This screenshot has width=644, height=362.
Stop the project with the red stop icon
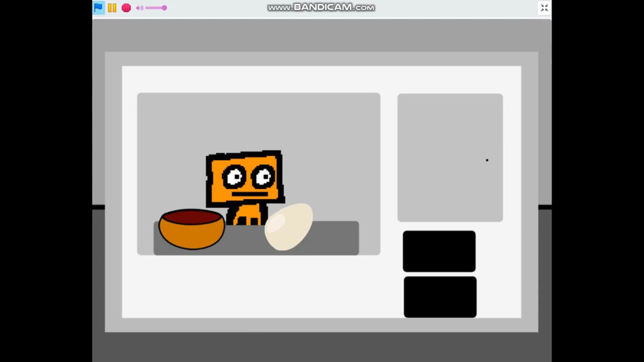pyautogui.click(x=126, y=7)
